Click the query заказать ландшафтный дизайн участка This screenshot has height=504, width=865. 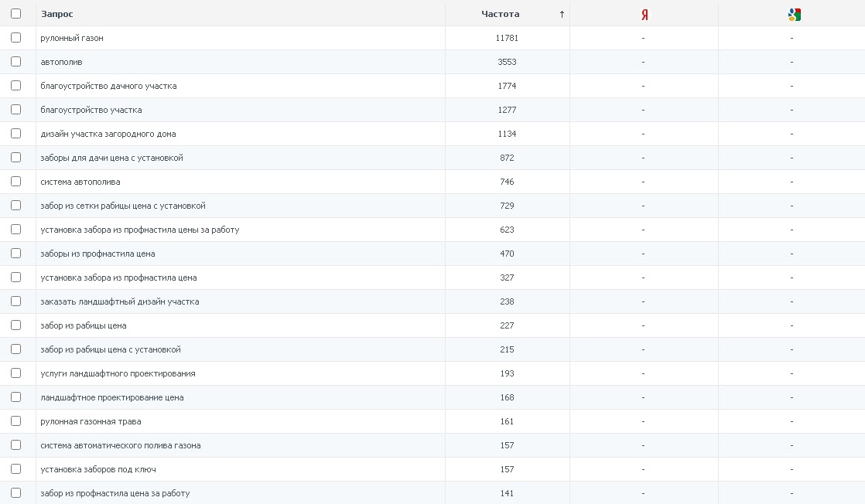[x=120, y=301]
